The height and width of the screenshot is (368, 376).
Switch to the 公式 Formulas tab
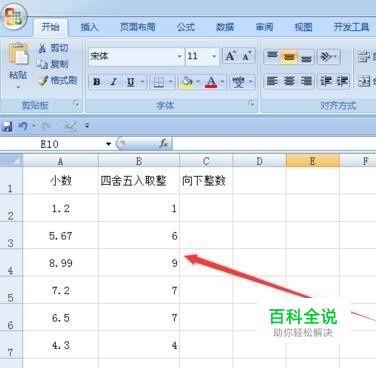[x=186, y=27]
